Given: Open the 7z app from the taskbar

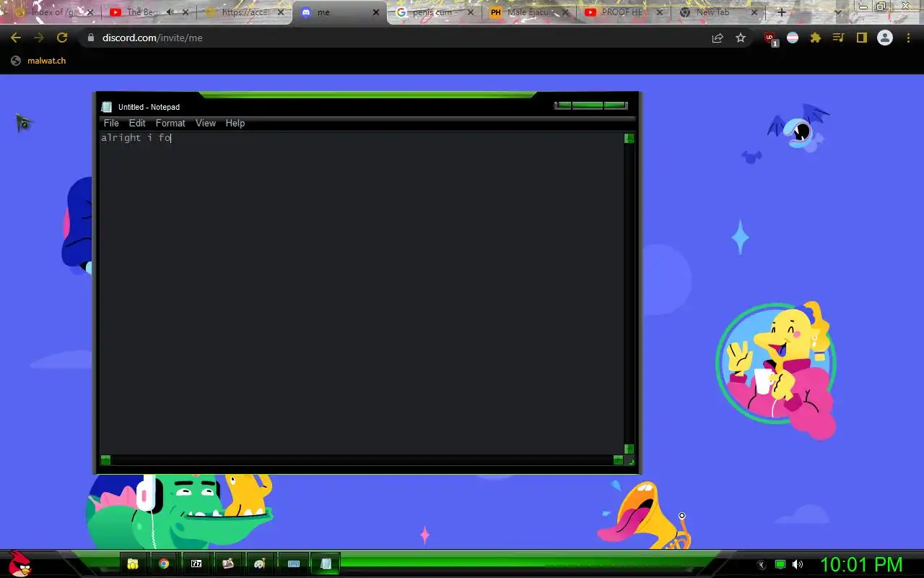Looking at the screenshot, I should 196,564.
